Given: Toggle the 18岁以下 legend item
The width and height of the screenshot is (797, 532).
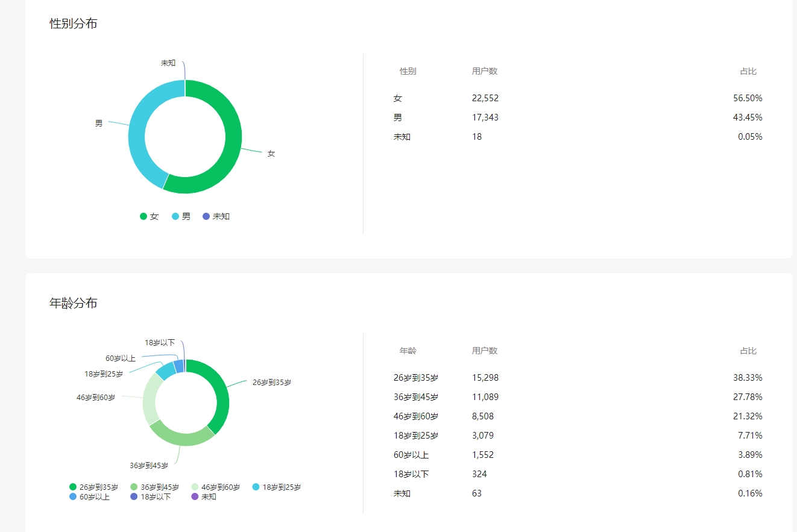Looking at the screenshot, I should click(x=151, y=496).
